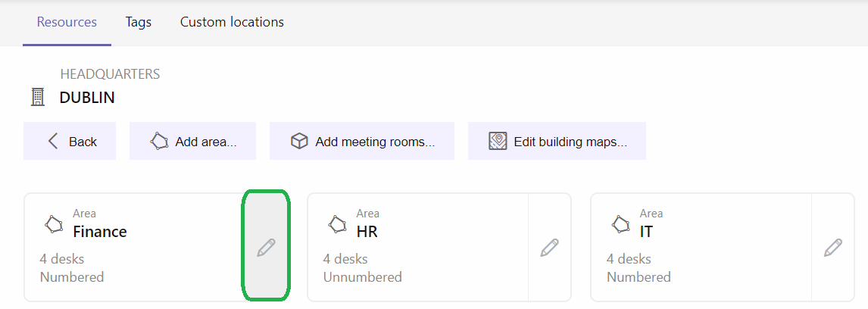Switch to the Tags tab
The image size is (868, 309).
coord(139,22)
